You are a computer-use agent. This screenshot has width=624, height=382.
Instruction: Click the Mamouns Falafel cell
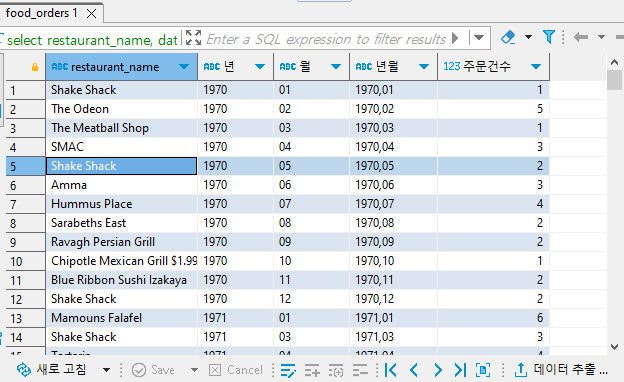(x=121, y=318)
